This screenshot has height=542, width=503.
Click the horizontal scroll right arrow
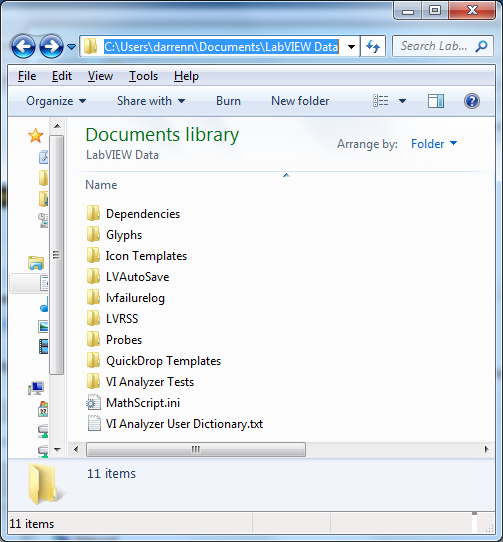click(486, 449)
